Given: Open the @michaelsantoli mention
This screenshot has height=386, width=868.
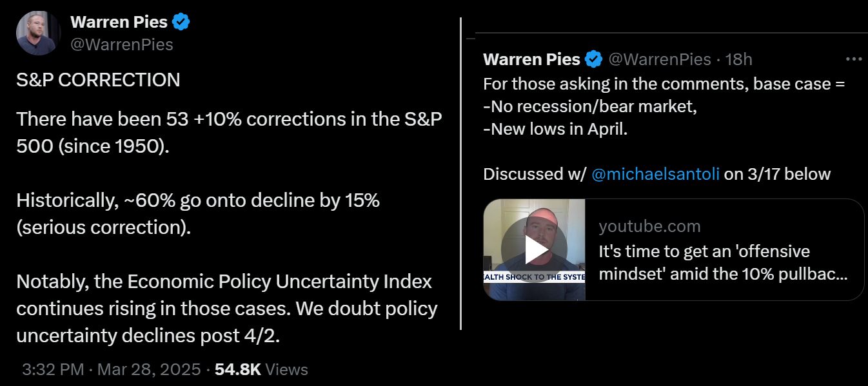Looking at the screenshot, I should pos(655,174).
